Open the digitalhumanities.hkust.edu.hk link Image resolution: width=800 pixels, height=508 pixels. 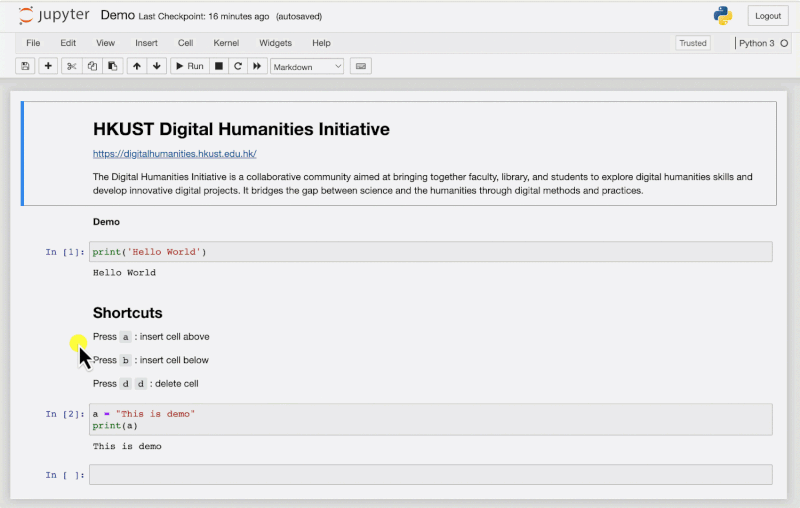point(174,154)
